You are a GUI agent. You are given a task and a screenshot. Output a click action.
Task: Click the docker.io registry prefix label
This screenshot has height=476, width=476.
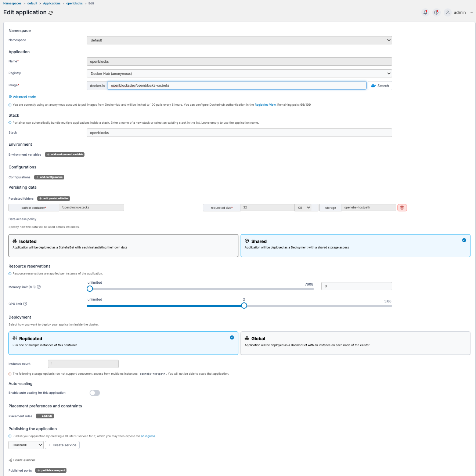97,86
